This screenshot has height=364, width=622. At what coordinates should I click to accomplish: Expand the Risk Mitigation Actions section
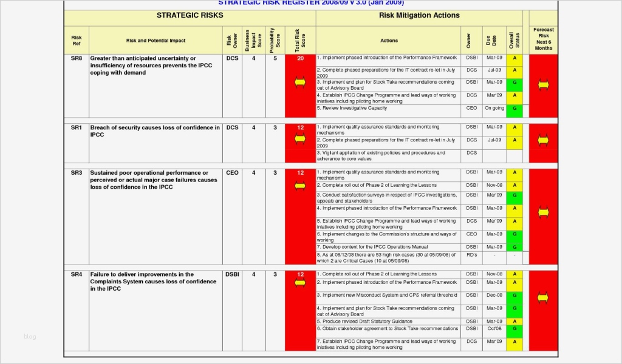[x=419, y=16]
